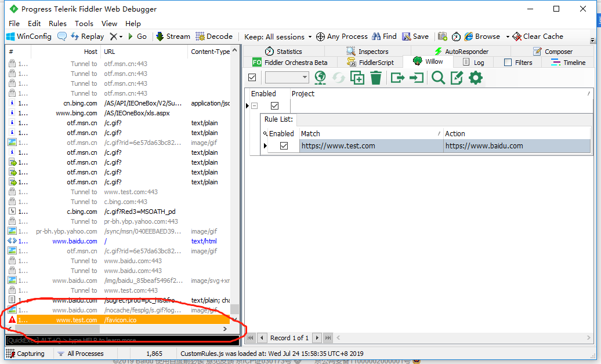Replay the selected sessions
This screenshot has width=601, height=364.
tap(87, 37)
